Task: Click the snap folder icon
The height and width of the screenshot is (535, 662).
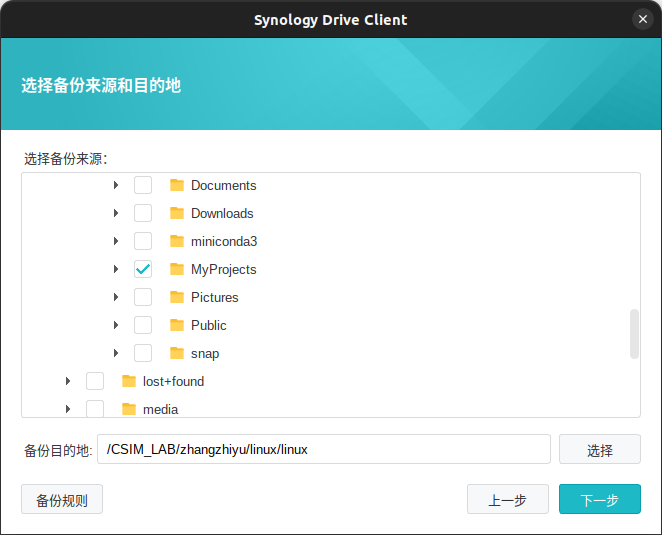Action: click(x=177, y=353)
